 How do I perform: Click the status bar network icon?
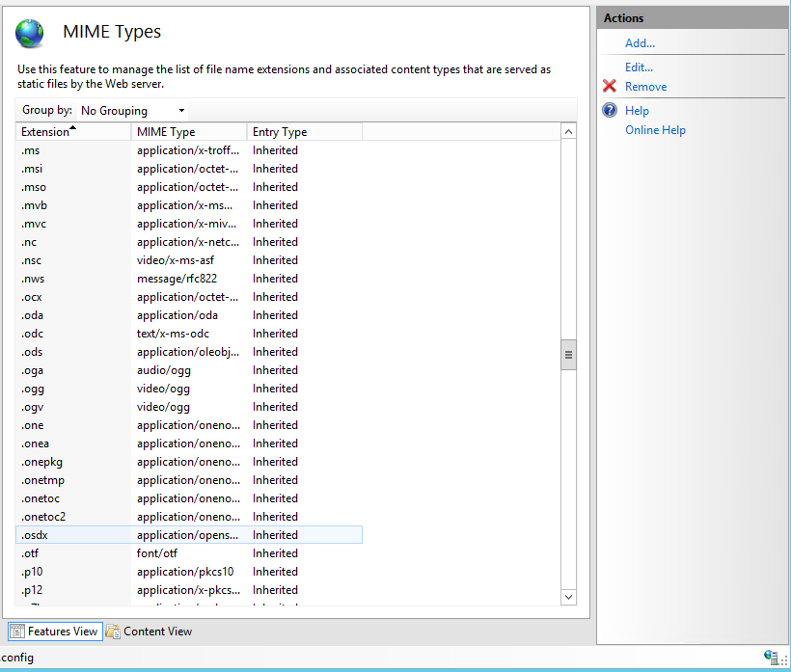point(771,658)
